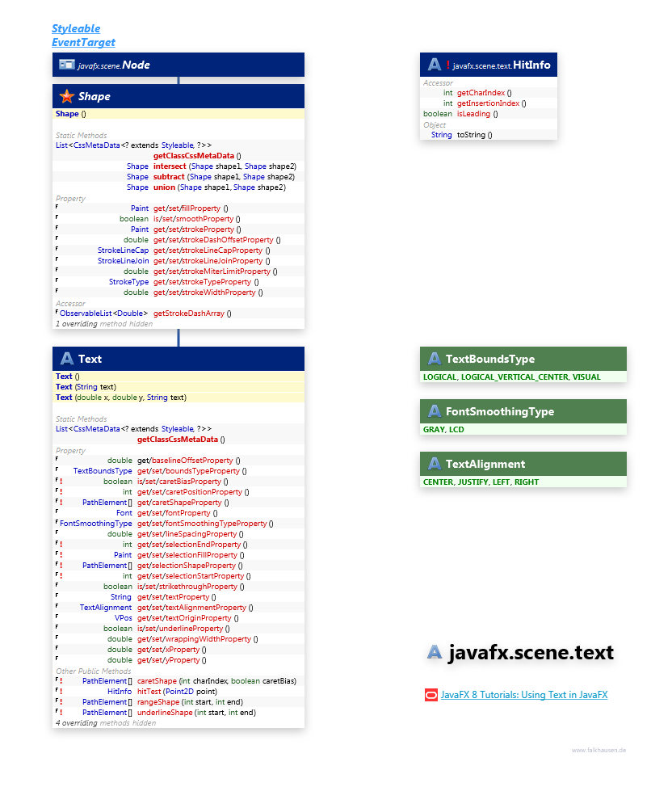Click the Shape class star icon
The image size is (672, 787).
[x=66, y=97]
